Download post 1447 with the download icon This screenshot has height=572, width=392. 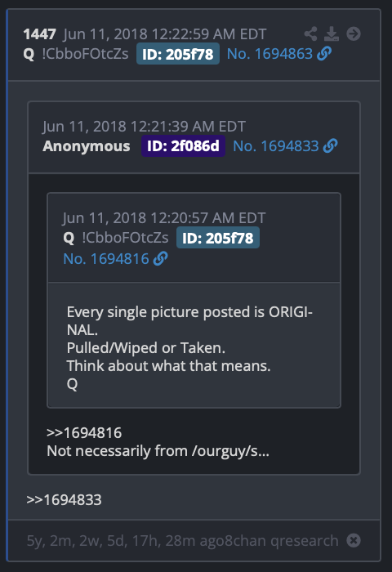coord(332,34)
